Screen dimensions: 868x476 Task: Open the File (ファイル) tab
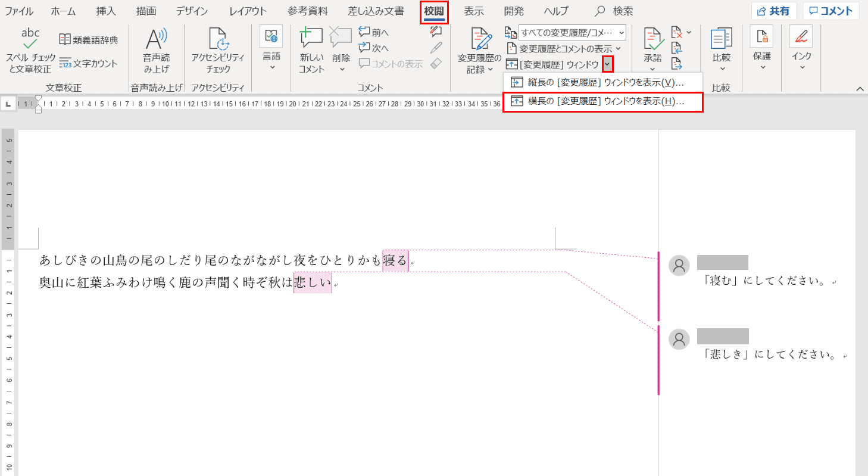tap(19, 11)
